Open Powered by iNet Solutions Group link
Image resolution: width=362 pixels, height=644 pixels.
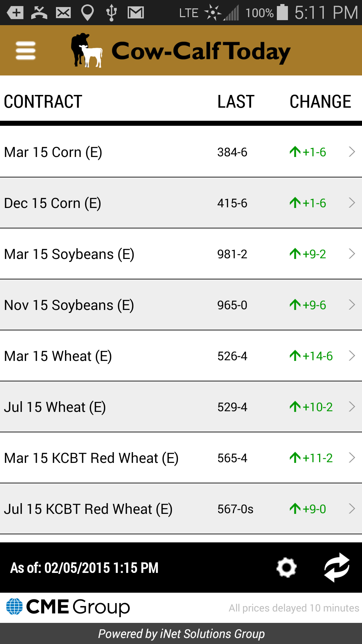181,634
